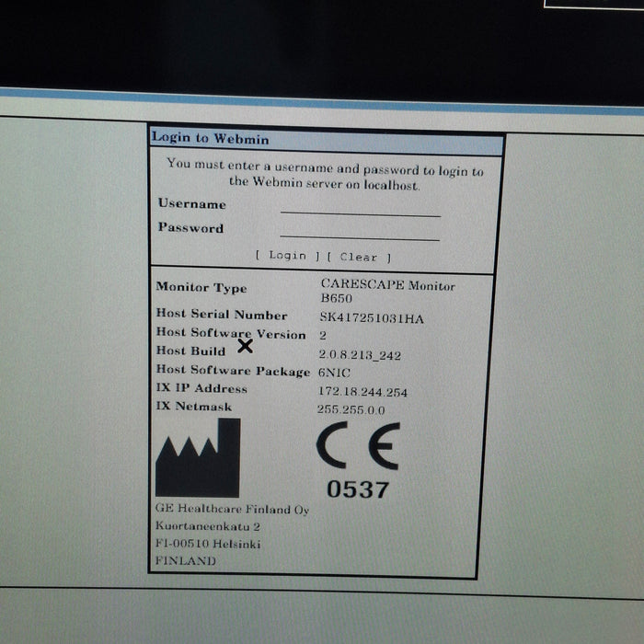Click the 6NIC software package value

[336, 372]
